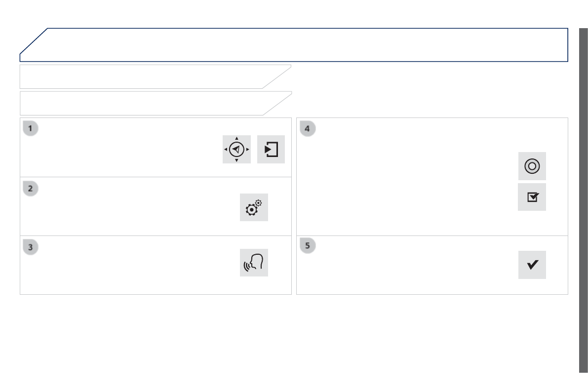Viewport: 588px width, 392px height.
Task: Click the step 1 number badge
Action: click(31, 129)
